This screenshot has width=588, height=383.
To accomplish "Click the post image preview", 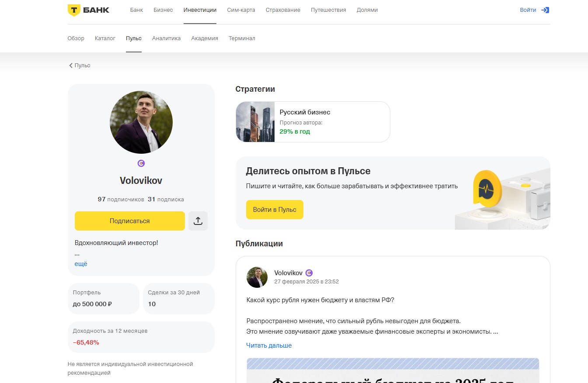I will pos(393,370).
